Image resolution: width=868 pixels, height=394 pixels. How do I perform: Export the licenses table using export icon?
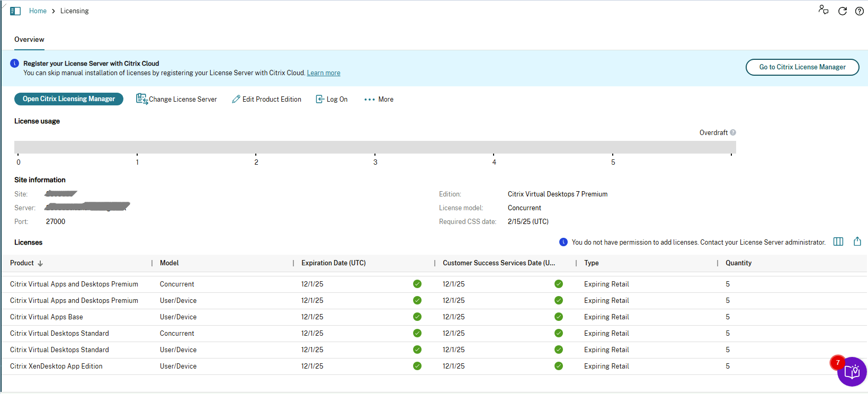(x=857, y=242)
